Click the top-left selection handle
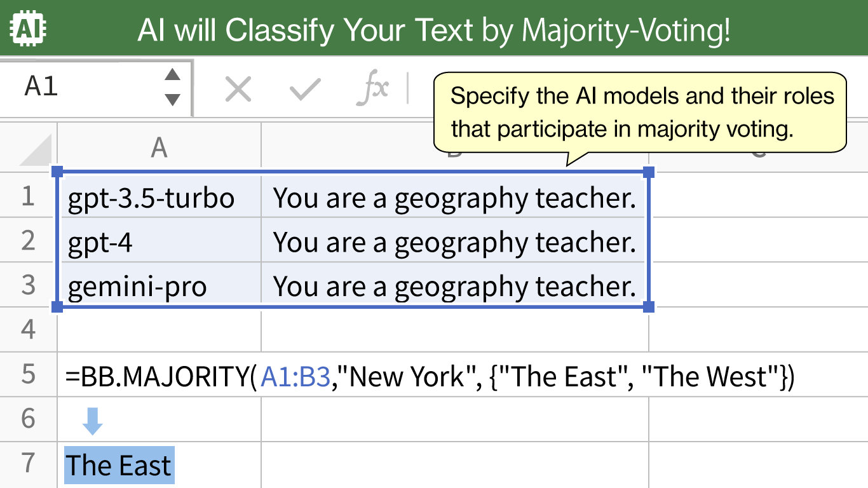This screenshot has width=868, height=488. pyautogui.click(x=57, y=172)
